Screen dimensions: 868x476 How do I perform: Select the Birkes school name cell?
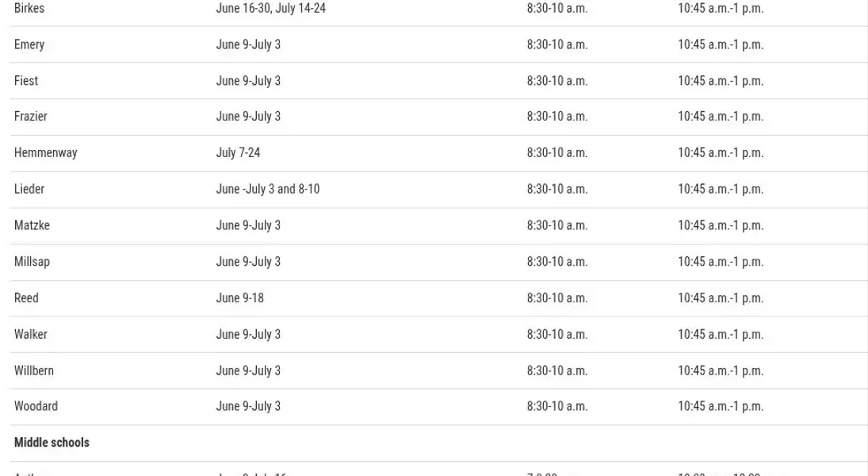(x=29, y=8)
